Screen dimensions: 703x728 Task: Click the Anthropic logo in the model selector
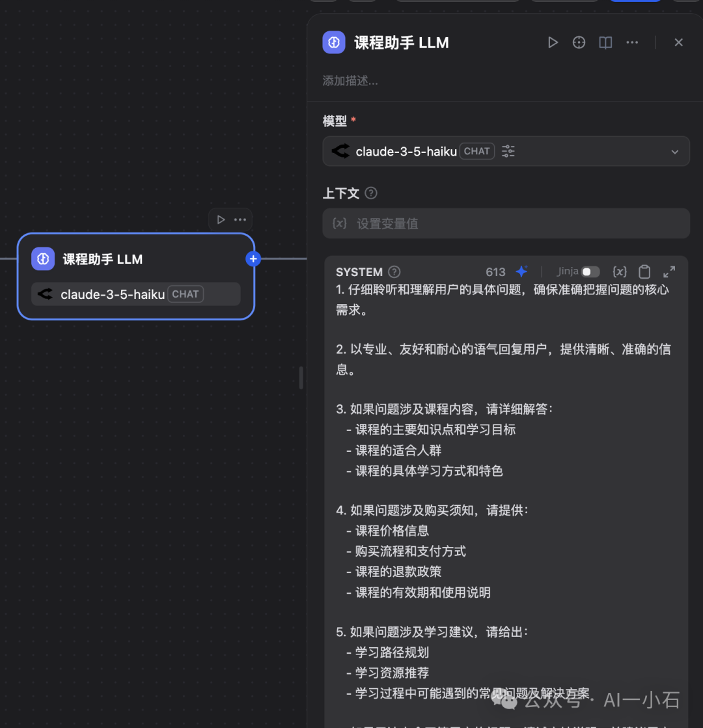340,151
